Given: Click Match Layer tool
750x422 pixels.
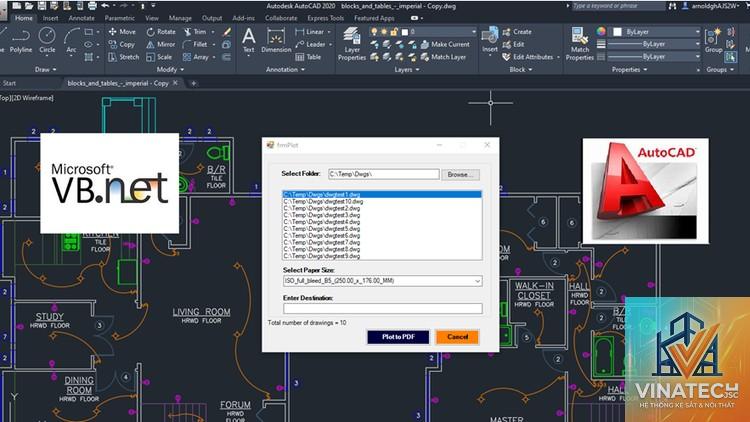Looking at the screenshot, I should point(443,57).
